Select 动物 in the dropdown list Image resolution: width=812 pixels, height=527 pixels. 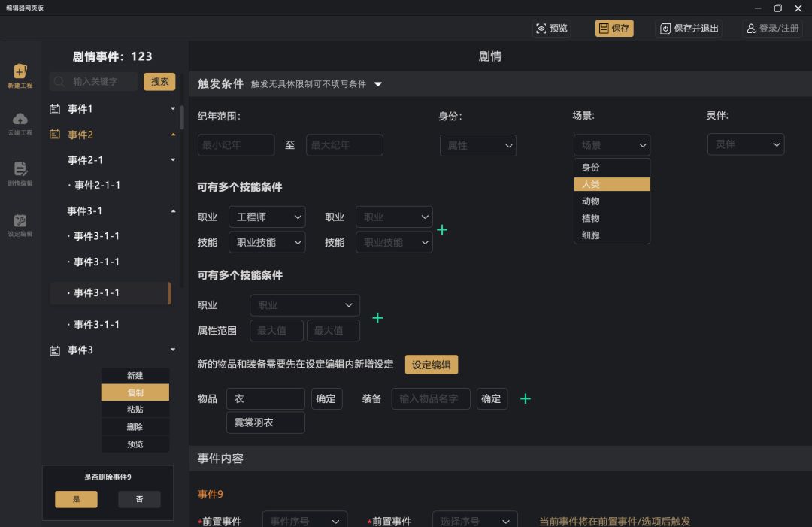[x=612, y=201]
